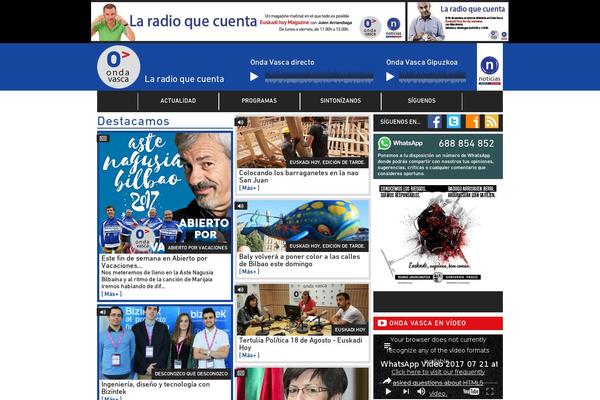Click the 'Abierto por vacaciones' image label
Image resolution: width=600 pixels, height=400 pixels.
click(x=197, y=248)
